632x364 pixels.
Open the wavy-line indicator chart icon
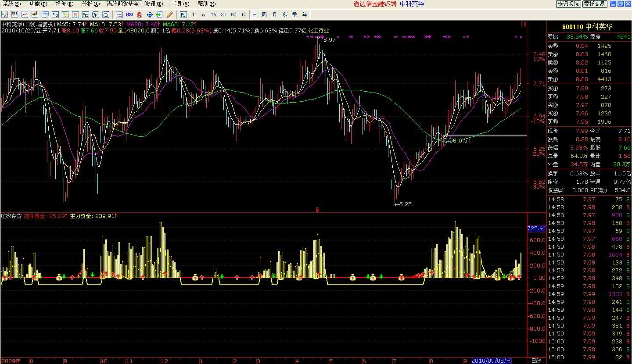tap(119, 14)
